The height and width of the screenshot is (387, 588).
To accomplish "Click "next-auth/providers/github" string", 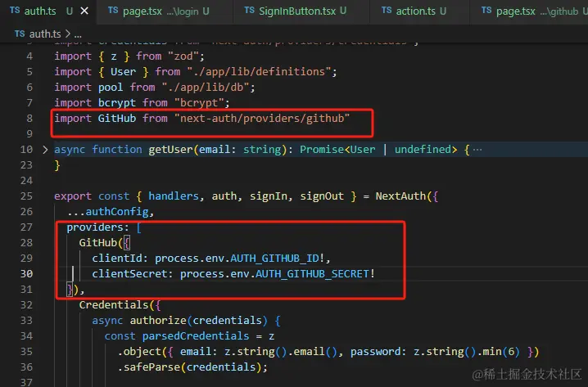I will pyautogui.click(x=262, y=119).
